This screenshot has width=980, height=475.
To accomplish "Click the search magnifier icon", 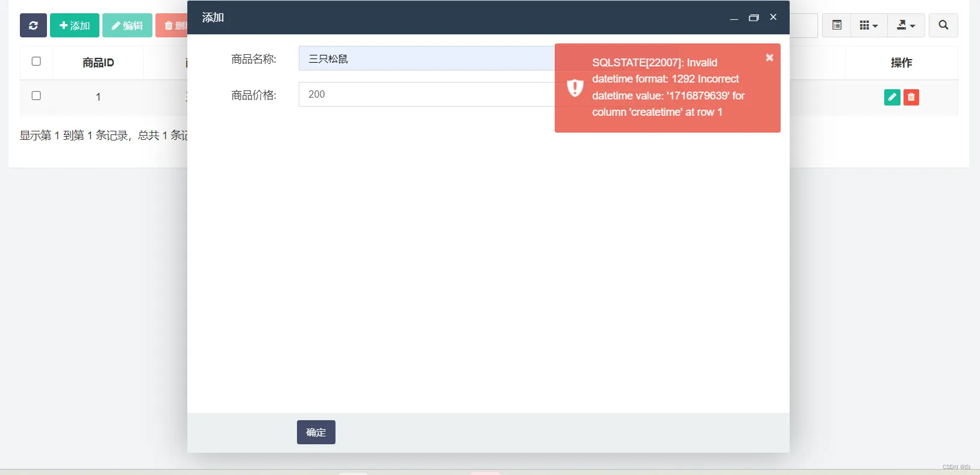I will pyautogui.click(x=943, y=25).
